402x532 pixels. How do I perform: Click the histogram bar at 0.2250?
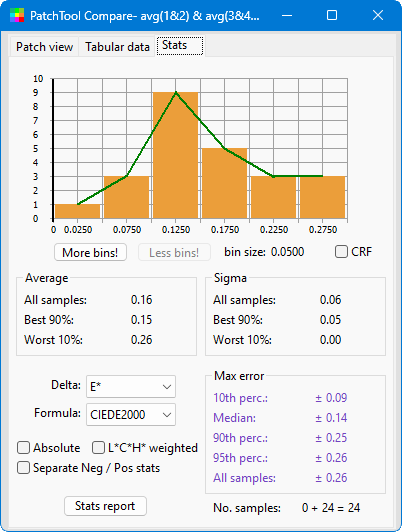(x=273, y=197)
